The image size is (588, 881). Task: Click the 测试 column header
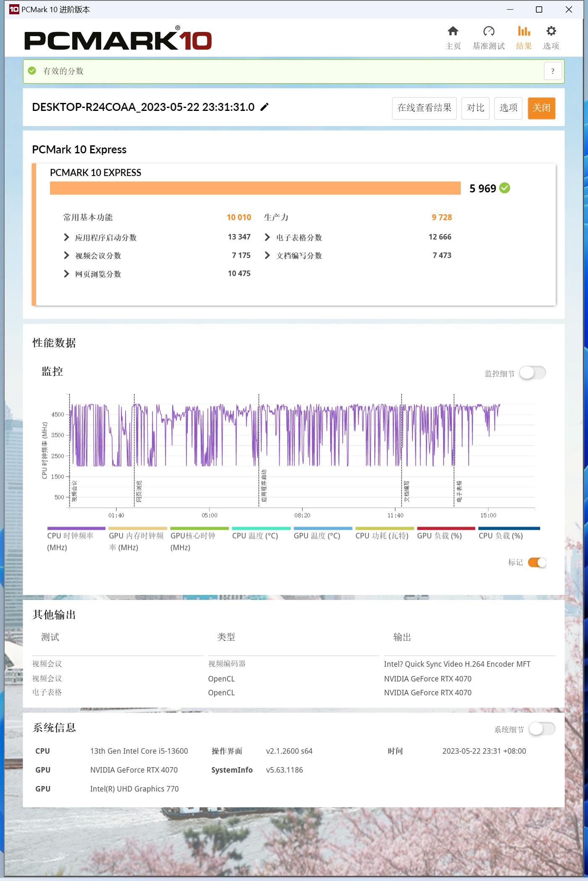50,637
